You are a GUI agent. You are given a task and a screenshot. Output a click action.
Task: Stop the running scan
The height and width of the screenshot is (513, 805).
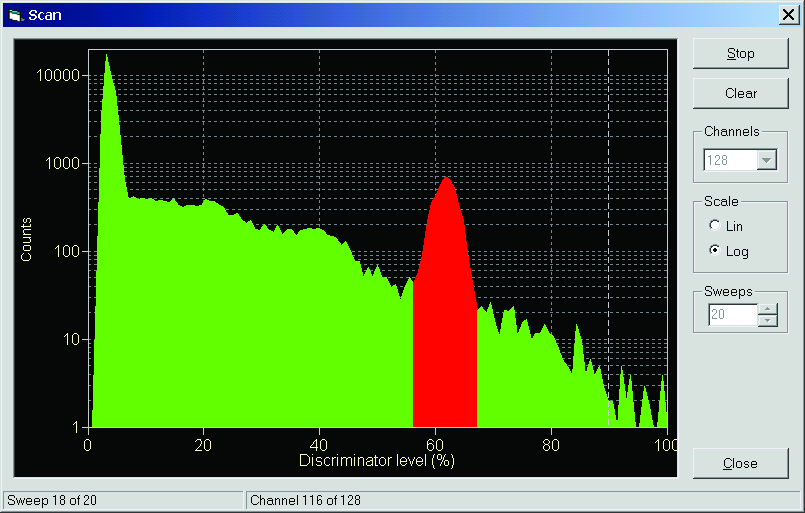click(740, 53)
